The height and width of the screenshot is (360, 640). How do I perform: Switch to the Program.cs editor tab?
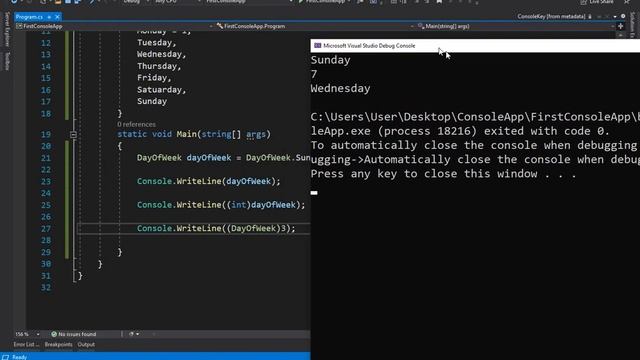29,17
